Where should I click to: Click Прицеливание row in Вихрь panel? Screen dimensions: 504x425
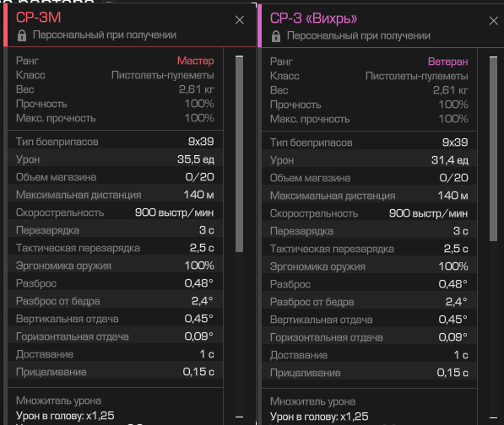coord(369,373)
